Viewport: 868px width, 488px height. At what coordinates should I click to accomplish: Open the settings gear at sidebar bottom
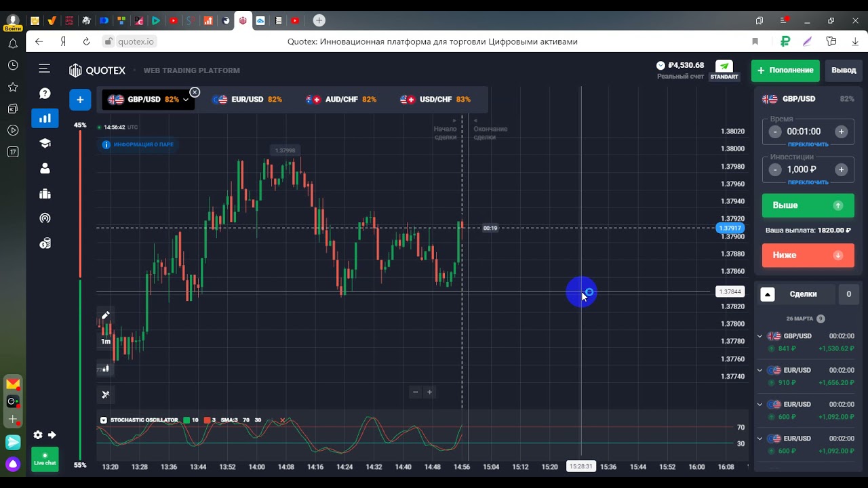click(x=38, y=435)
